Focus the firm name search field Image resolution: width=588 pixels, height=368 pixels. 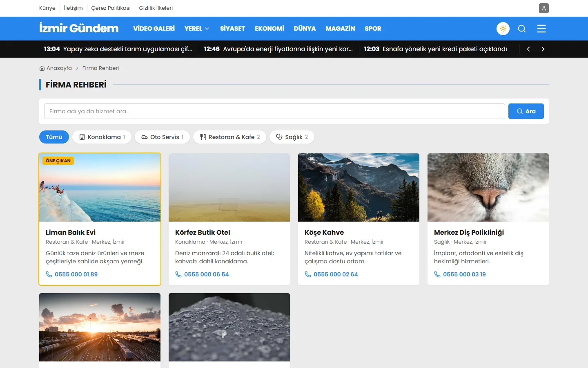(274, 111)
